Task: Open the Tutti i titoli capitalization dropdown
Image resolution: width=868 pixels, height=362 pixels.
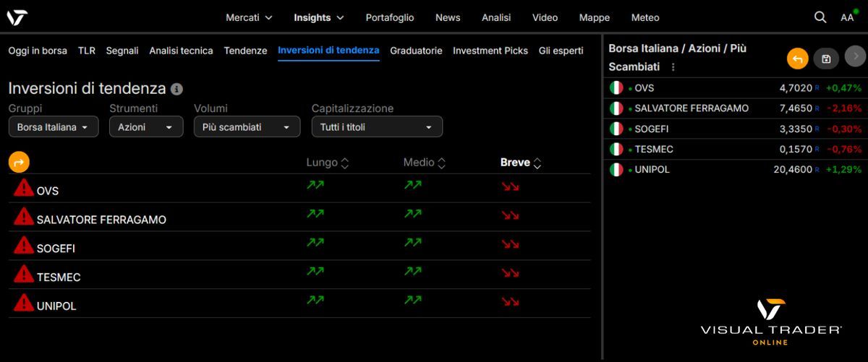Action: pos(377,127)
